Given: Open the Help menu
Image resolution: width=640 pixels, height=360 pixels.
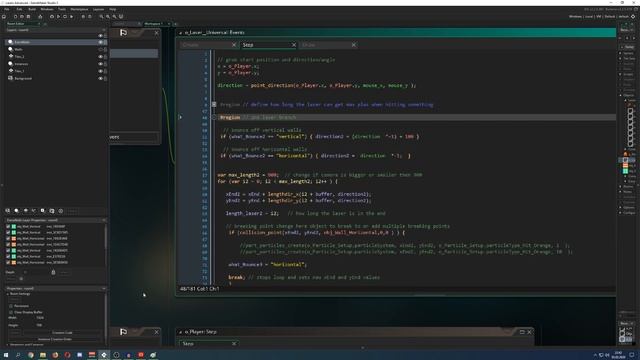Looking at the screenshot, I should [x=113, y=9].
